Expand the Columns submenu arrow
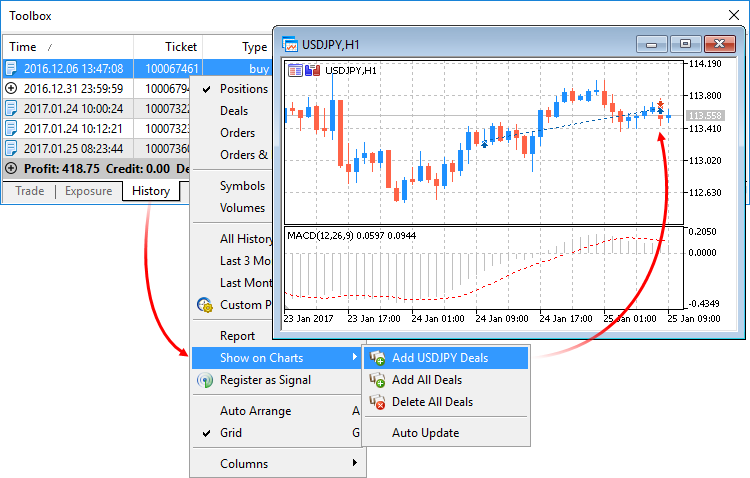 pos(354,464)
